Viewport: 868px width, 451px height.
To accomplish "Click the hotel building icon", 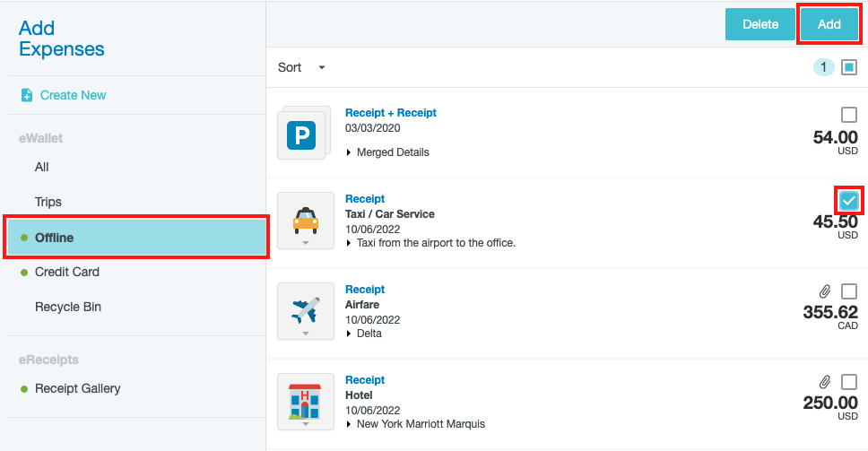I will click(305, 401).
